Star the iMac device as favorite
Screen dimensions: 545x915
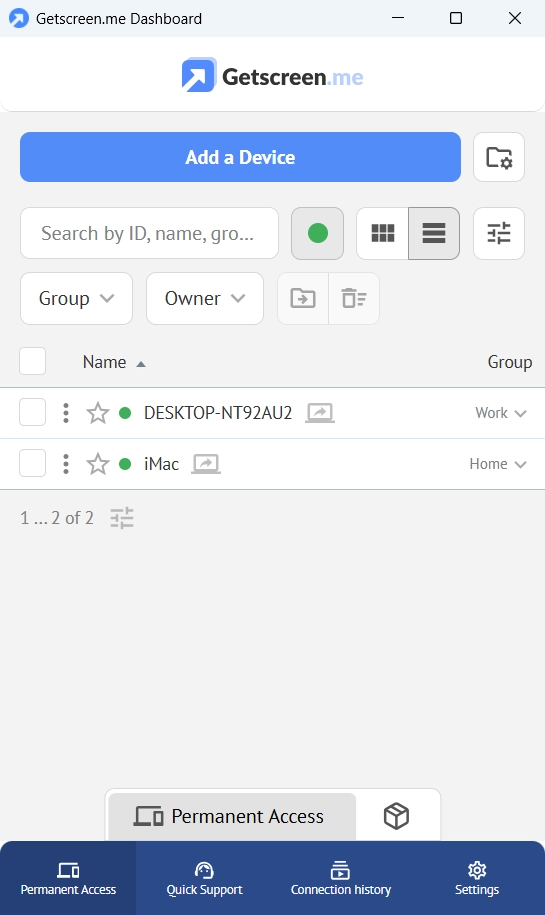pyautogui.click(x=97, y=464)
